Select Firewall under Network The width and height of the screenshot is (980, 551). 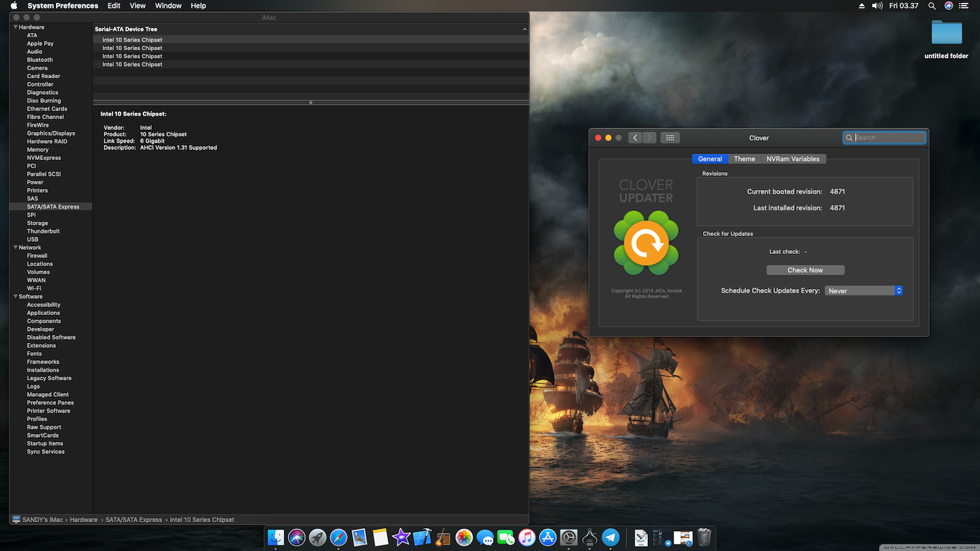point(37,256)
